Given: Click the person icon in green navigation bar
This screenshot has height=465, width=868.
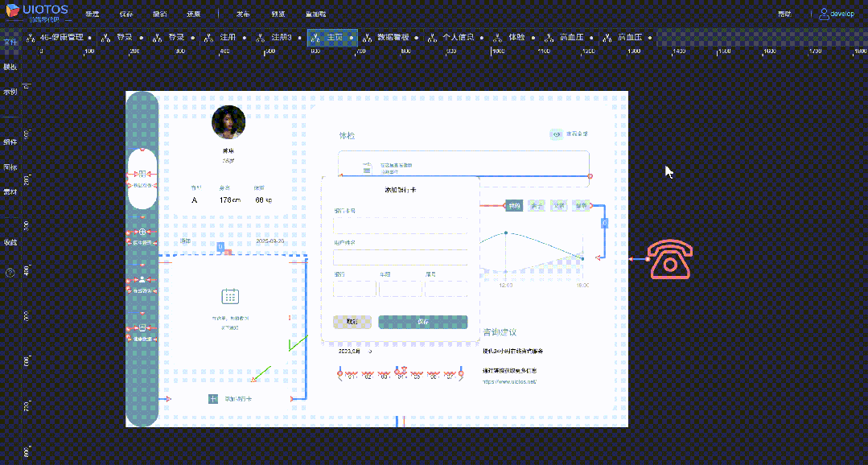Looking at the screenshot, I should point(142,279).
